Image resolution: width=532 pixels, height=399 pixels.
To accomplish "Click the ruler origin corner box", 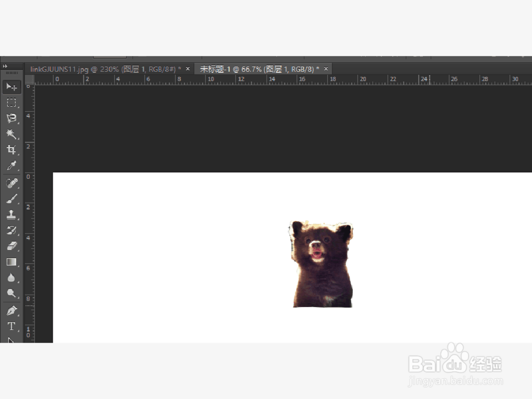I will [x=29, y=80].
